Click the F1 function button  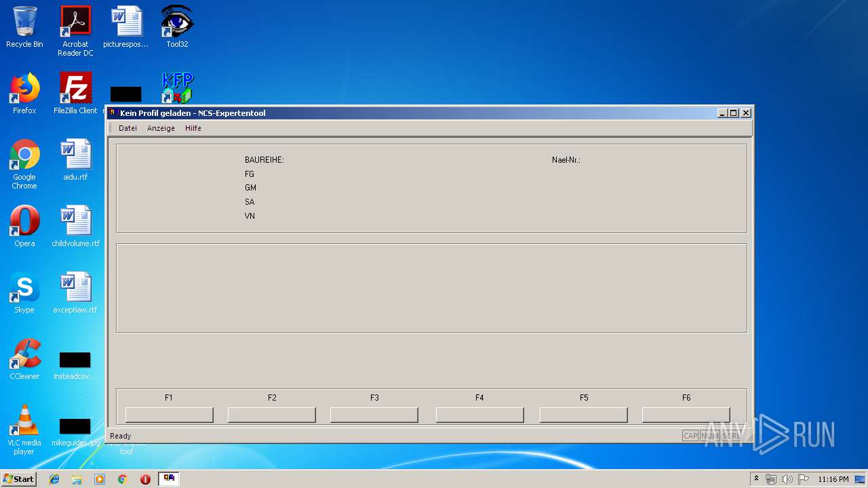click(170, 415)
